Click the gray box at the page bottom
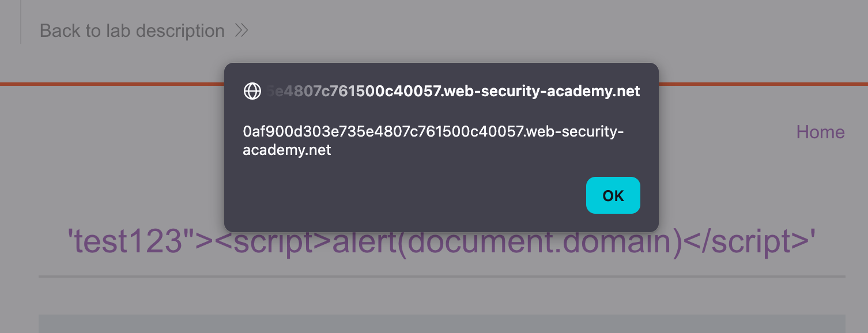The width and height of the screenshot is (868, 333). coord(441,323)
